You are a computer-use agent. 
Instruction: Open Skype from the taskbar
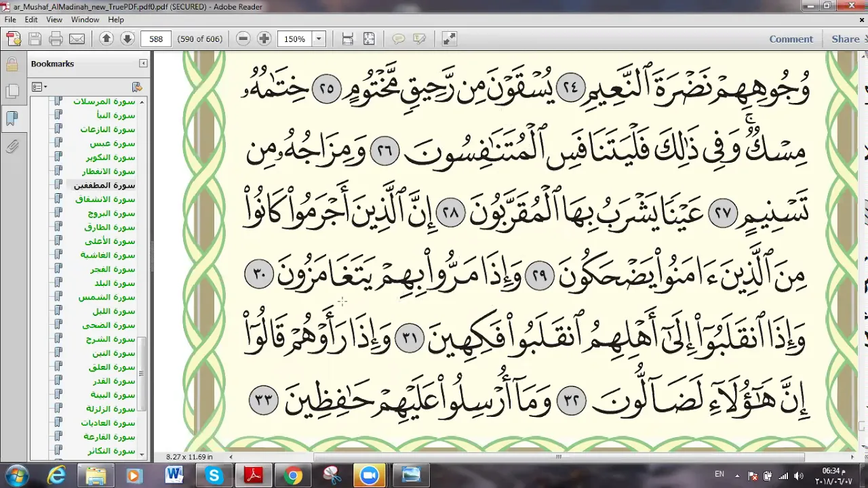coord(214,475)
